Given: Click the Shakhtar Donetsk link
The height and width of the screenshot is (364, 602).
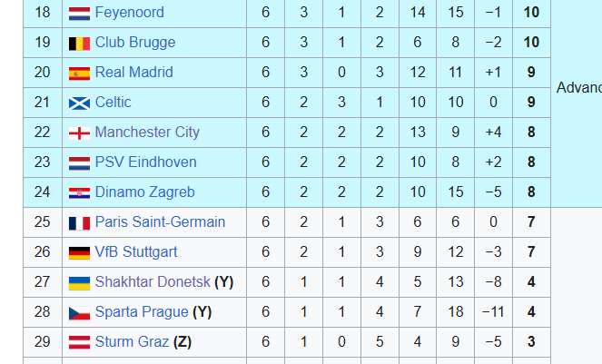Looking at the screenshot, I should coord(153,281).
